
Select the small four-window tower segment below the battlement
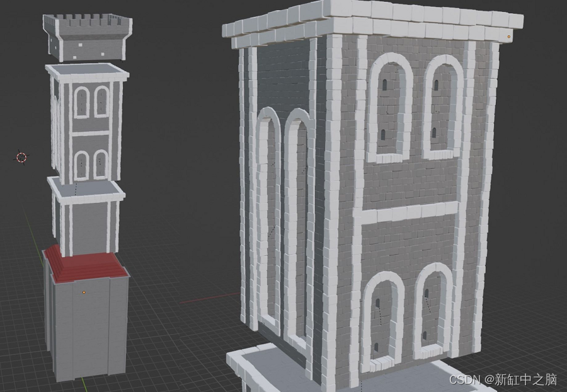point(87,123)
